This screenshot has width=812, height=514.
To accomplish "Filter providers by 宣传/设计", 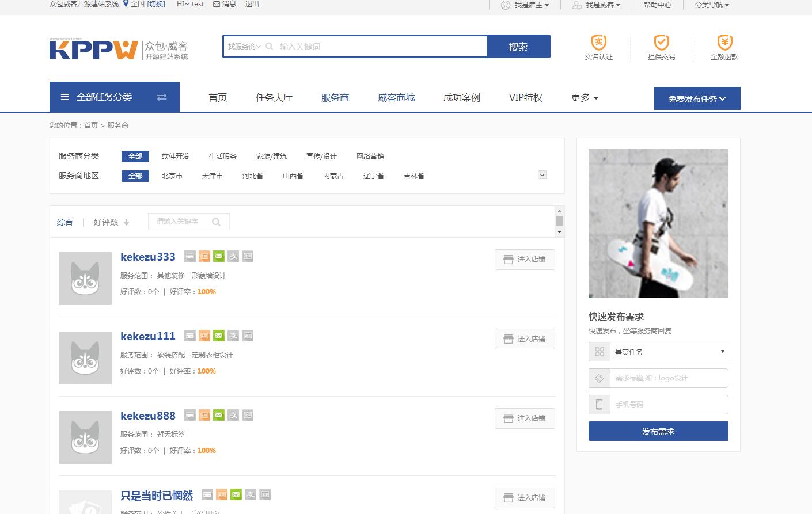I will tap(321, 157).
